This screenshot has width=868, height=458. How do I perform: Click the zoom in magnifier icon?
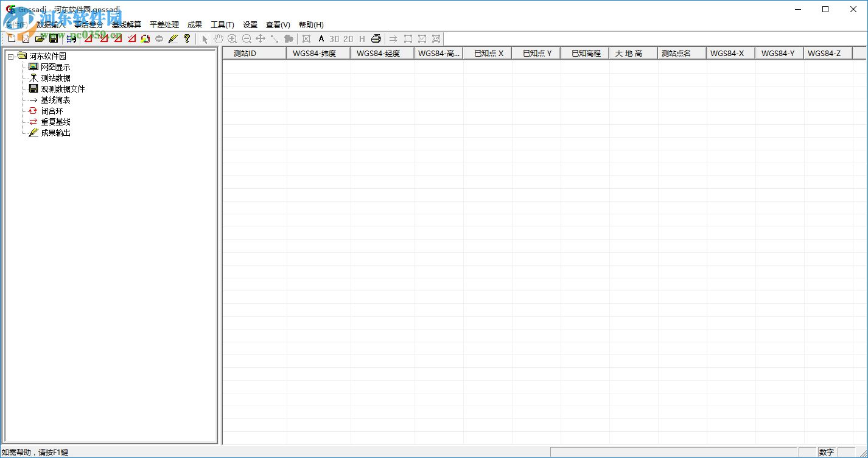coord(233,39)
